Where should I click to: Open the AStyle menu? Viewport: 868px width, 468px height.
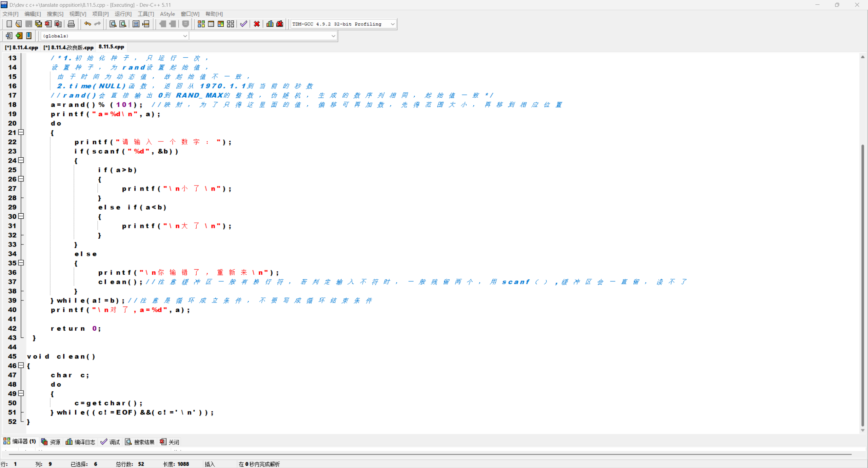[167, 14]
